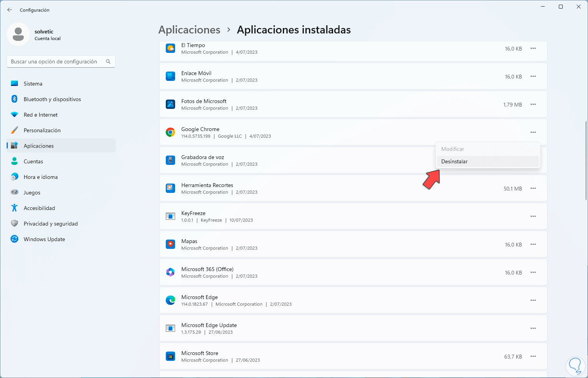Viewport: 588px width, 378px height.
Task: Click the KeyFreeze app icon
Action: 170,217
